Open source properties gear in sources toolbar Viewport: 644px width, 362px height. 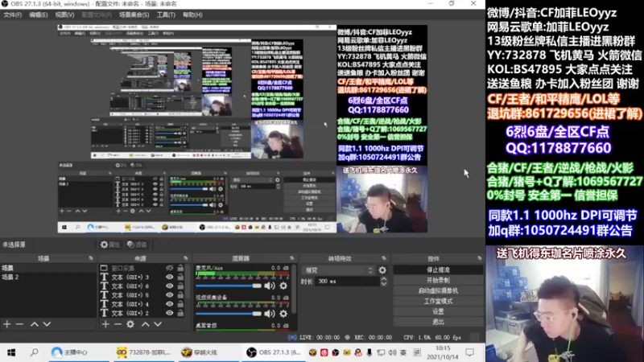[130, 324]
